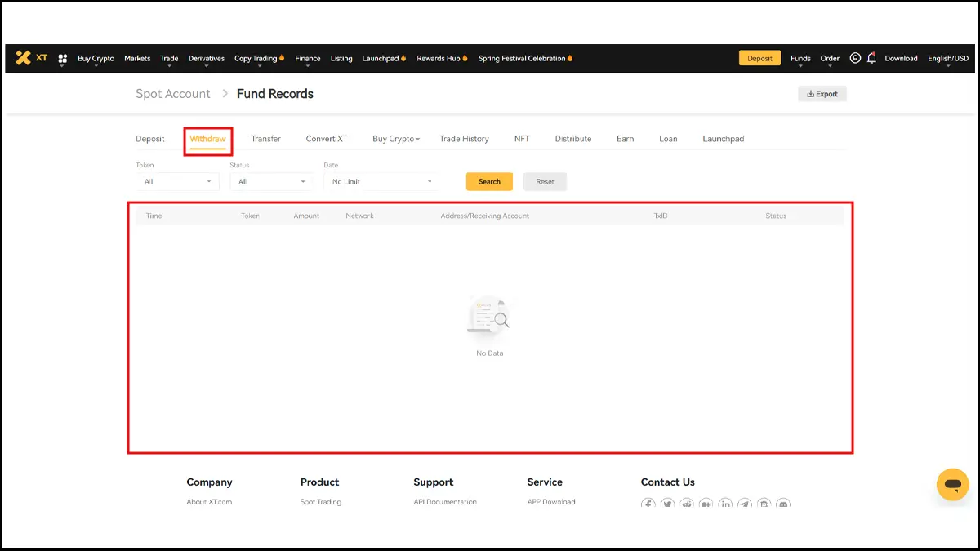Open the user profile icon in header

(x=855, y=58)
